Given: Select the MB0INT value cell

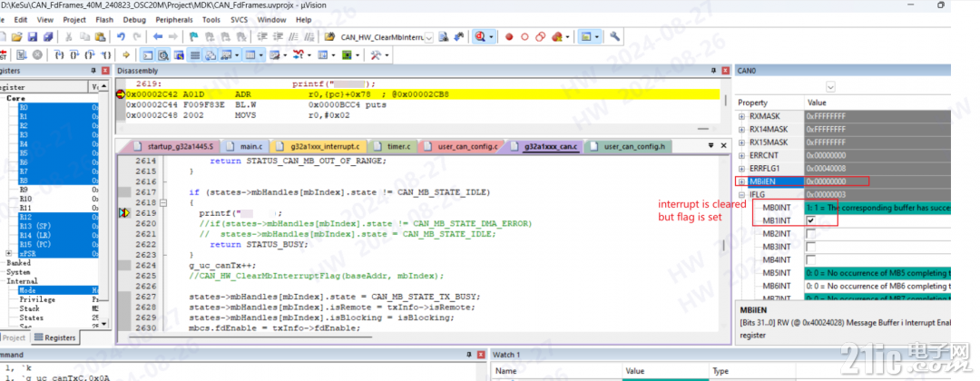Looking at the screenshot, I should coord(877,208).
